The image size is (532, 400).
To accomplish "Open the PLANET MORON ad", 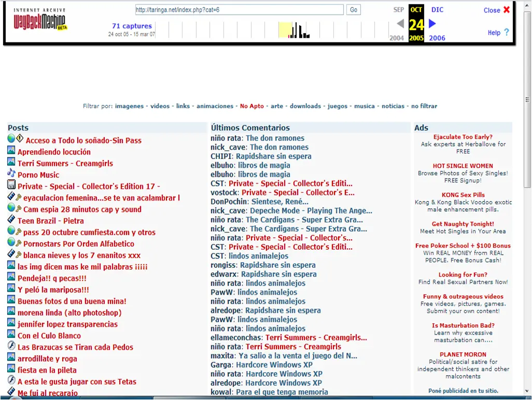I will (463, 354).
